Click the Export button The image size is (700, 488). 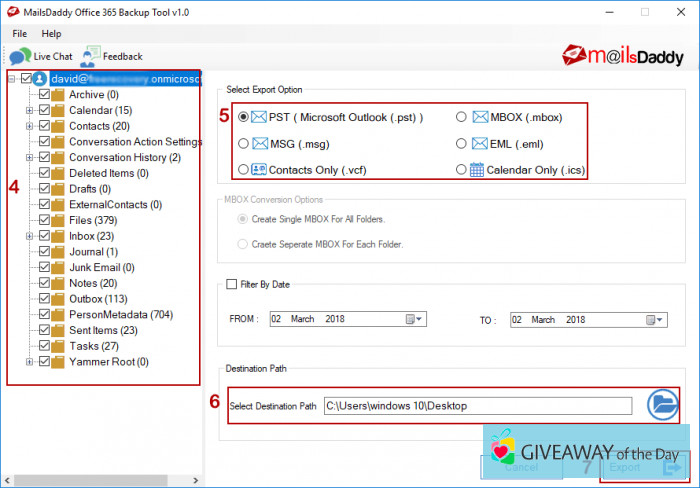click(x=640, y=466)
